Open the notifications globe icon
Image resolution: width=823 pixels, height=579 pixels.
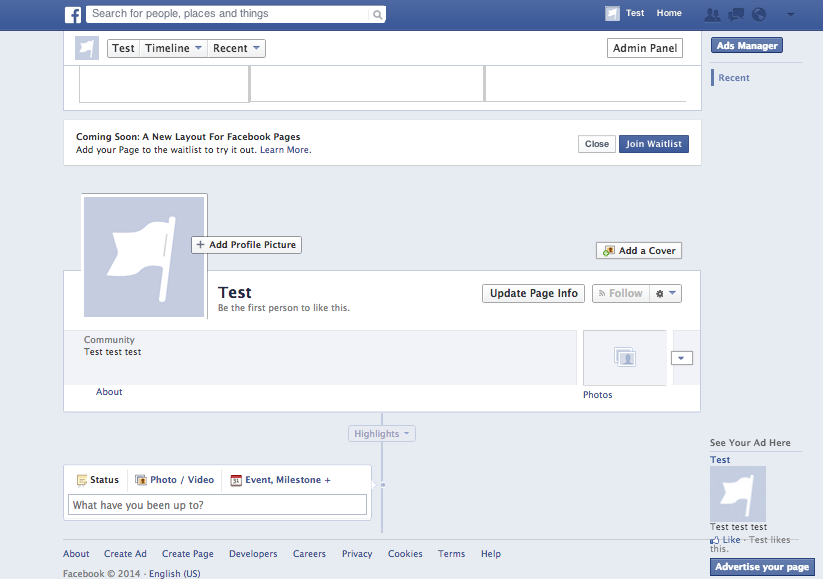tap(758, 14)
